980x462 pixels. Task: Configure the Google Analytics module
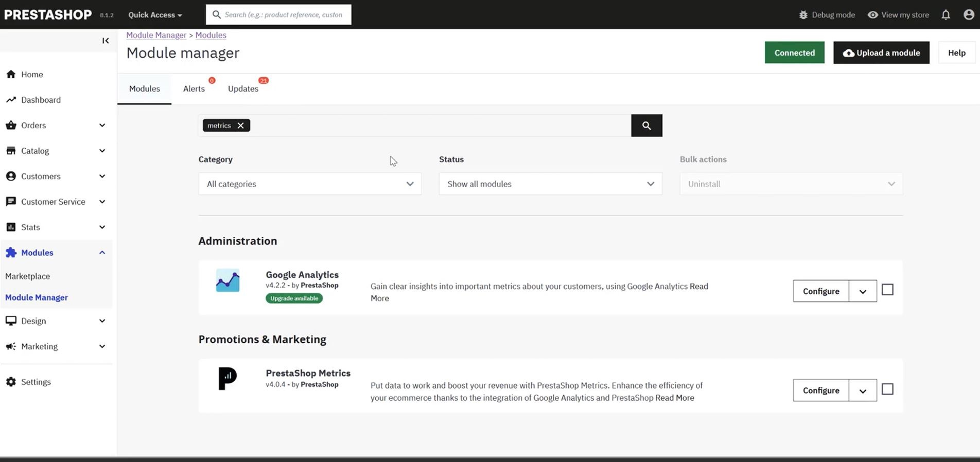[x=820, y=291]
